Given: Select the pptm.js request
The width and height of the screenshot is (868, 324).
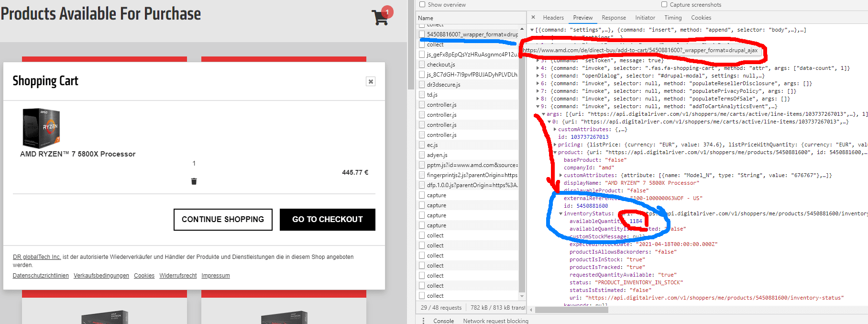Looking at the screenshot, I should point(468,165).
